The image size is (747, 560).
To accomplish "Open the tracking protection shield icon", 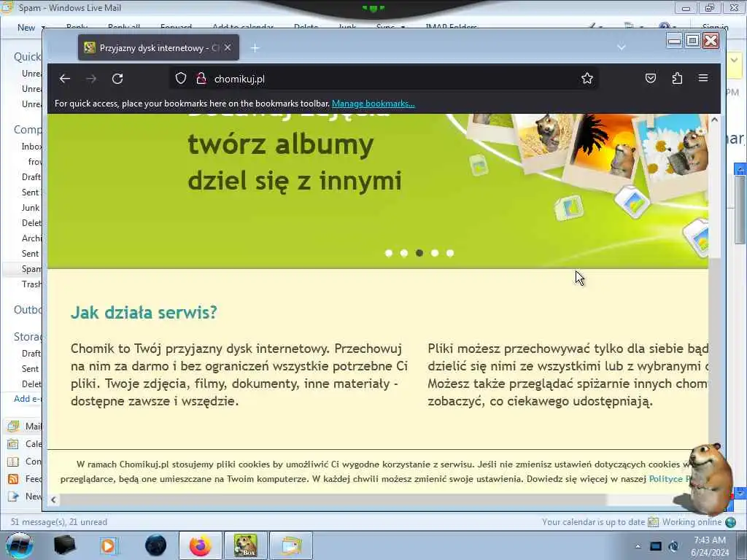I will [181, 79].
